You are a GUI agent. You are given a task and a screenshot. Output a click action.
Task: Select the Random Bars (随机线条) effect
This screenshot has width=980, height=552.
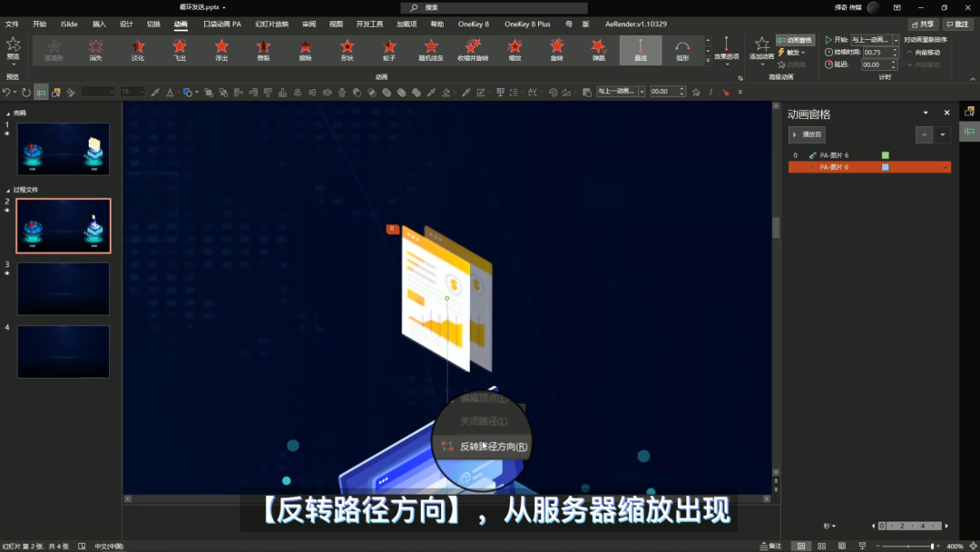tap(431, 50)
